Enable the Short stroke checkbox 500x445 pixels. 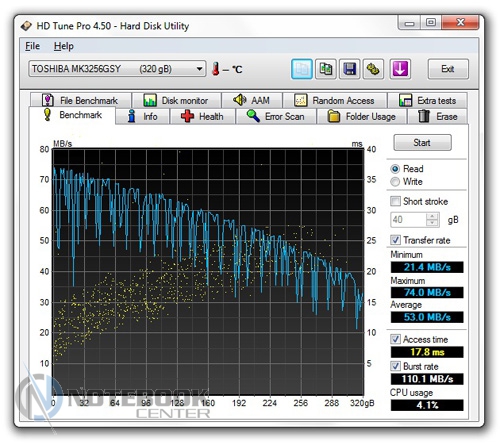coord(395,201)
